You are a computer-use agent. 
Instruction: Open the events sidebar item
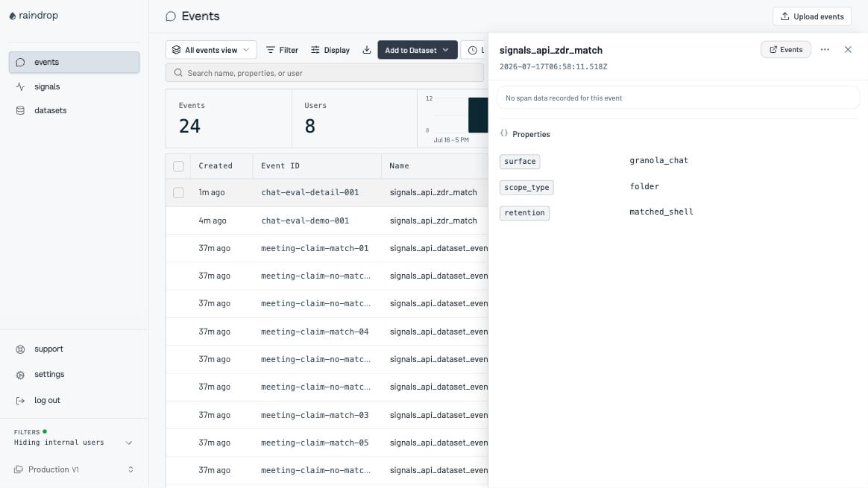click(x=74, y=62)
